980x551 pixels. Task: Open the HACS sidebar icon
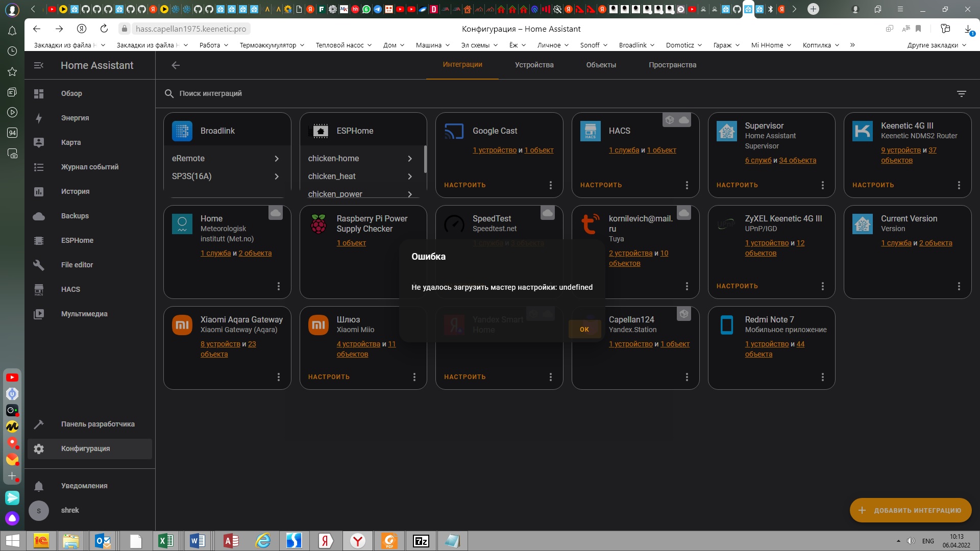(39, 289)
